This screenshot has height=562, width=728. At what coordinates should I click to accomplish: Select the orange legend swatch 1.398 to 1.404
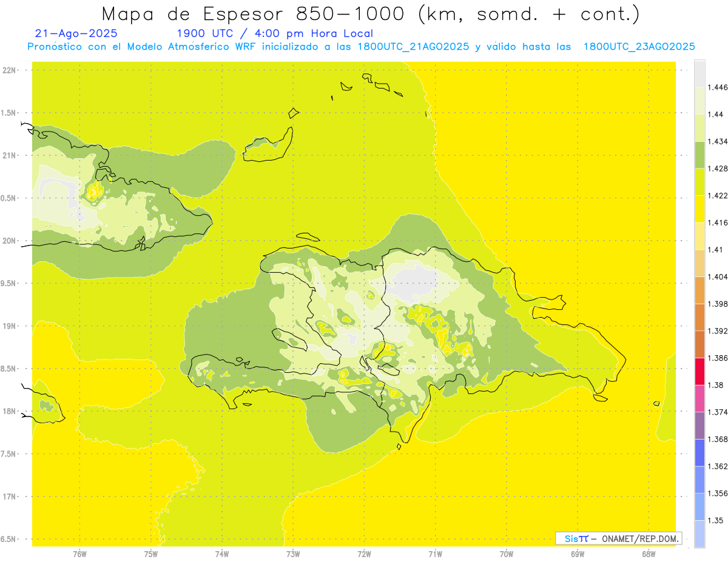pyautogui.click(x=699, y=290)
